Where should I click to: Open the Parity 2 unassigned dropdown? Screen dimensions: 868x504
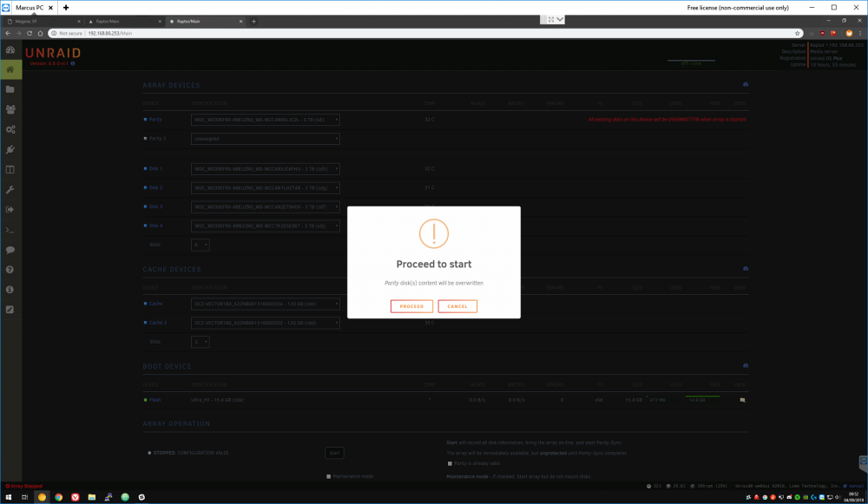pos(265,139)
